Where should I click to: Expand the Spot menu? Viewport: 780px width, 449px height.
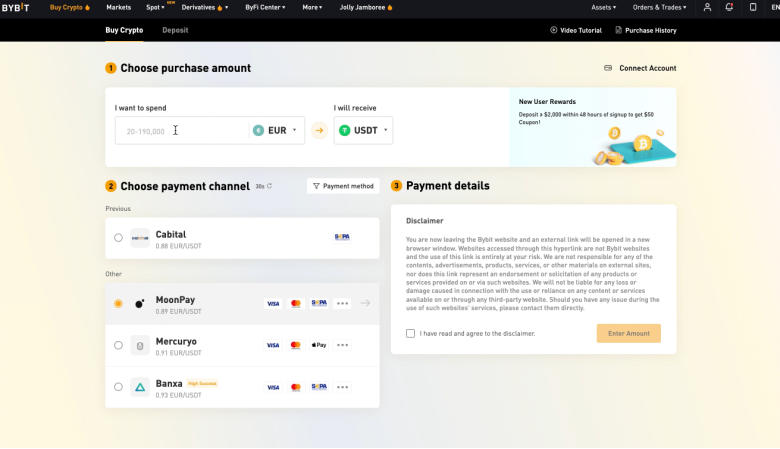pos(155,7)
